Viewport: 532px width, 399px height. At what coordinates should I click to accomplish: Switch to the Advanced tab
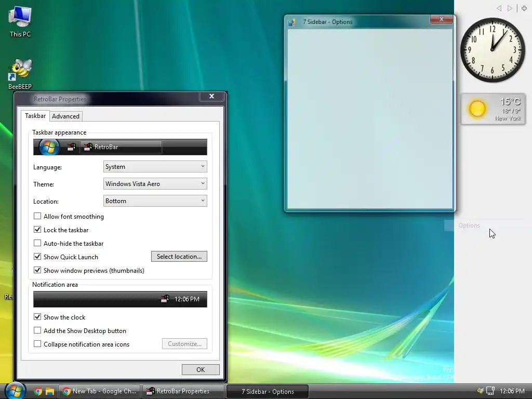65,116
